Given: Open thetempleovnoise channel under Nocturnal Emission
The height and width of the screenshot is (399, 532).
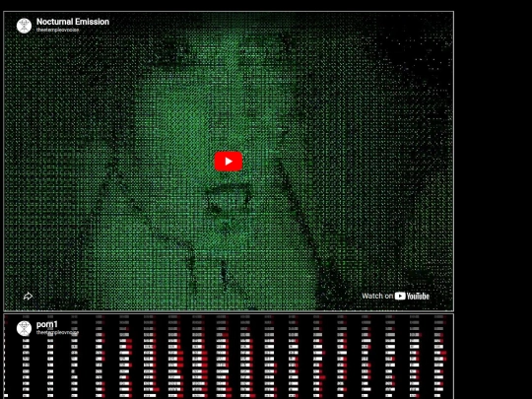Looking at the screenshot, I should (58, 30).
